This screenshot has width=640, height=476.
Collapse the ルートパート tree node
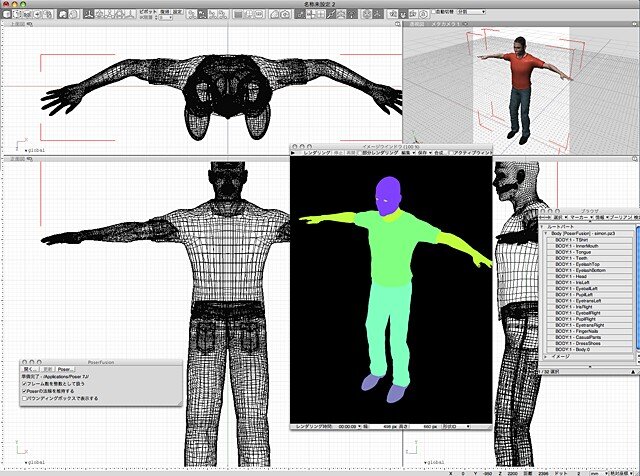click(x=542, y=227)
